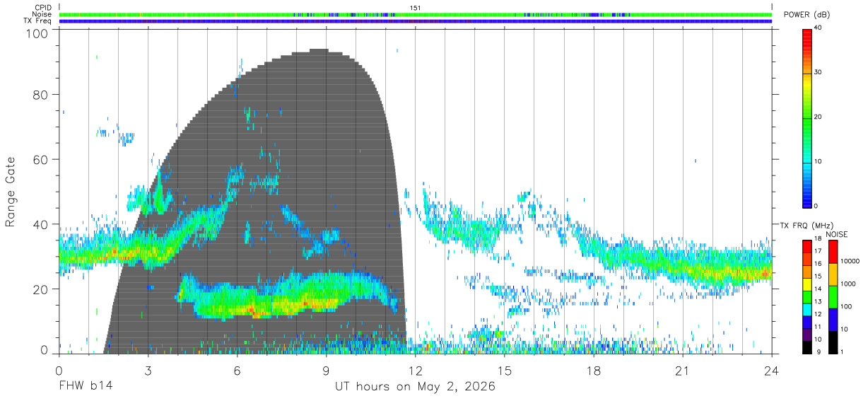Image resolution: width=868 pixels, height=401 pixels.
Task: Select the "0" tick on the Range Gate axis
Action: pyautogui.click(x=44, y=349)
